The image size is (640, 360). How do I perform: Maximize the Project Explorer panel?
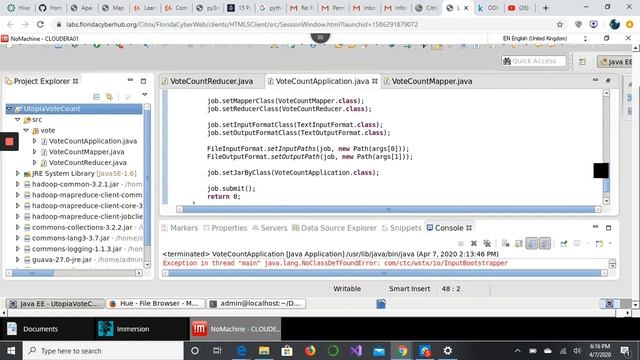click(x=143, y=81)
